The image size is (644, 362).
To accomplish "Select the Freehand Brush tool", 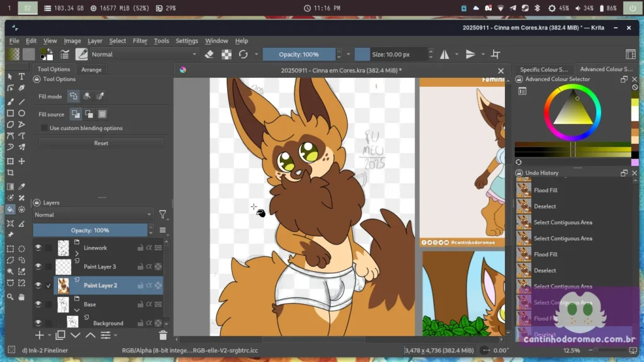I will [x=10, y=101].
